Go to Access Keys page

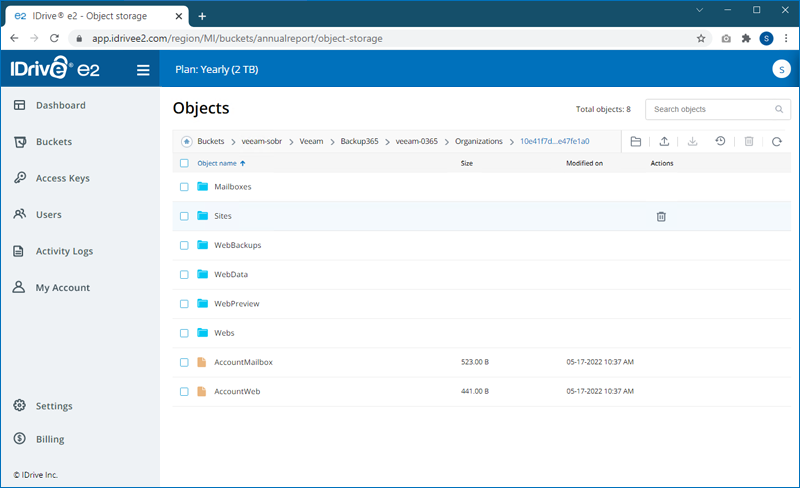click(x=52, y=178)
